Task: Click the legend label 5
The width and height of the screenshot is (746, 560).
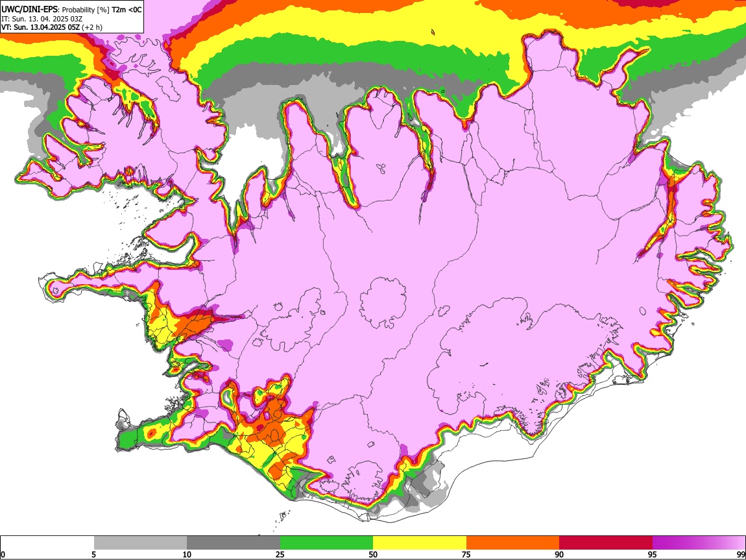Action: coord(93,555)
